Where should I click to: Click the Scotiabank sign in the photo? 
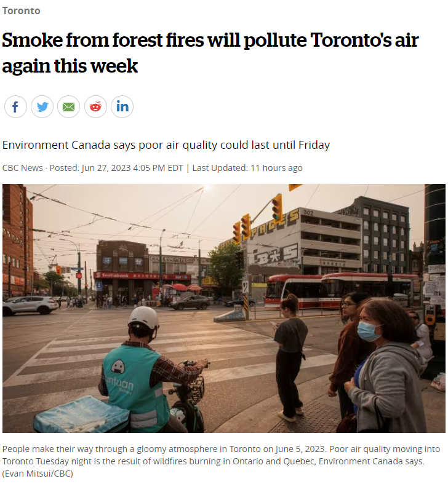pyautogui.click(x=113, y=275)
